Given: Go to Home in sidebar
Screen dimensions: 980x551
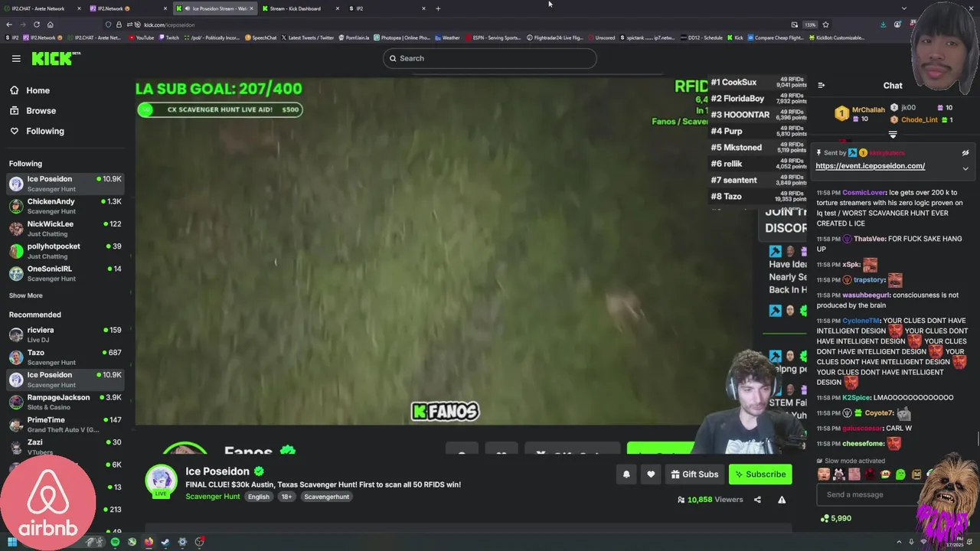Looking at the screenshot, I should tap(29, 90).
